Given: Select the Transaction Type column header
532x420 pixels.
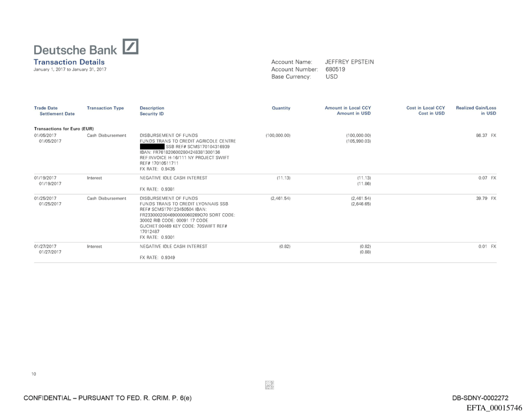Looking at the screenshot, I should click(105, 108).
